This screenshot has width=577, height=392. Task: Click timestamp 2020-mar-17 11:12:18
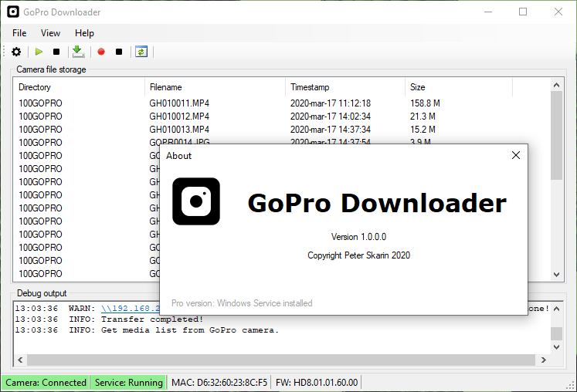[331, 103]
